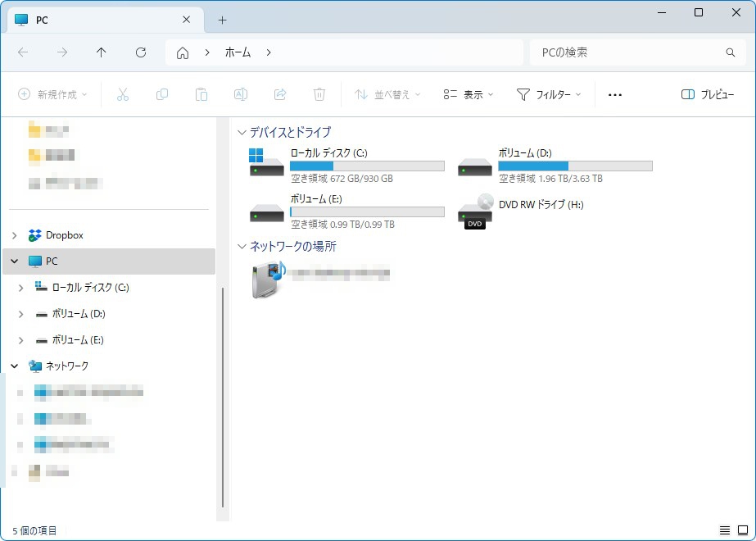Viewport: 756px width, 541px height.
Task: Click the Up directory arrow
Action: 102,52
